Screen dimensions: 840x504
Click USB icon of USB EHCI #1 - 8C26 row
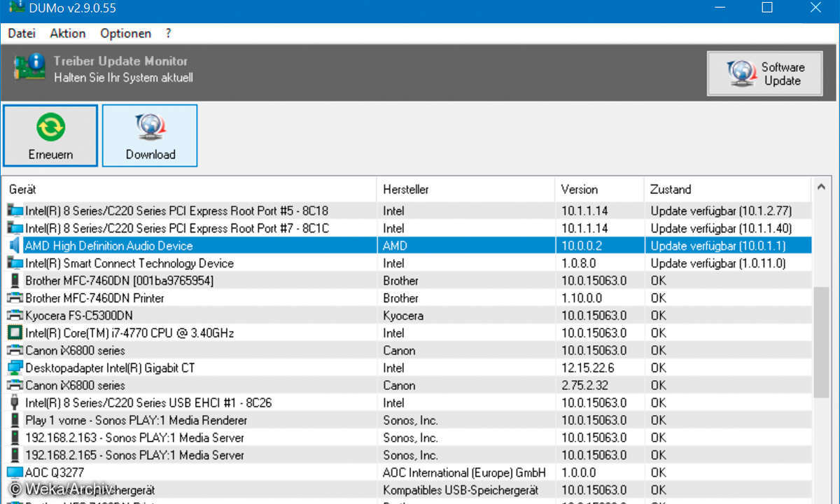[x=15, y=402]
